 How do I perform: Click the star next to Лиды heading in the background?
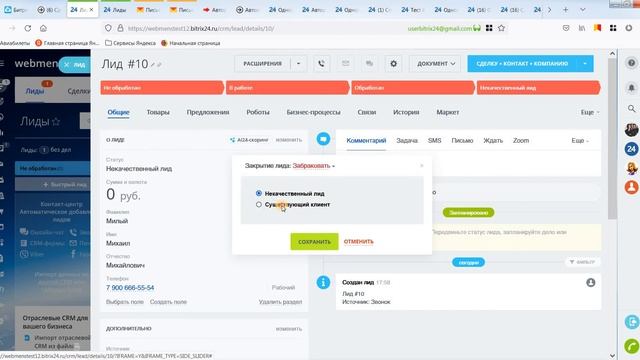[56, 122]
